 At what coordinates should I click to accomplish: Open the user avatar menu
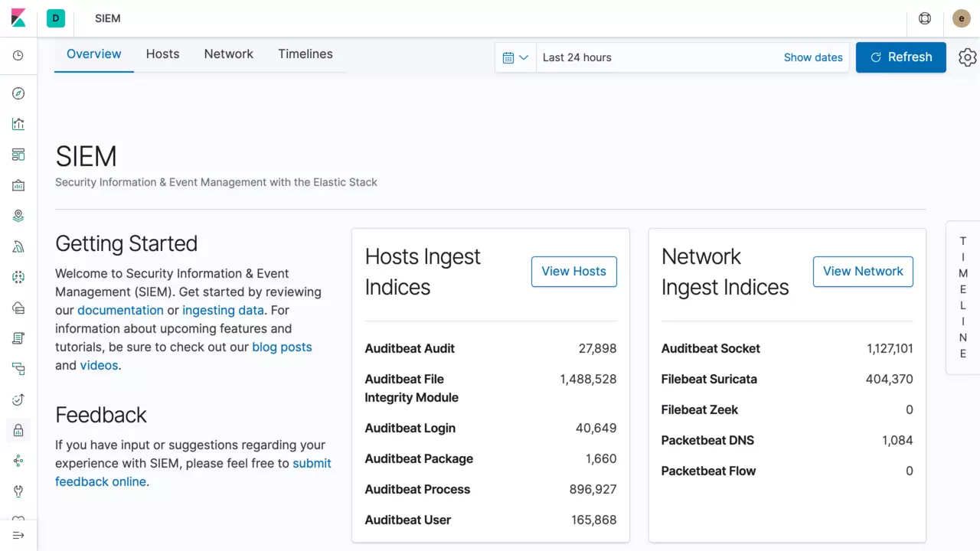(x=962, y=18)
